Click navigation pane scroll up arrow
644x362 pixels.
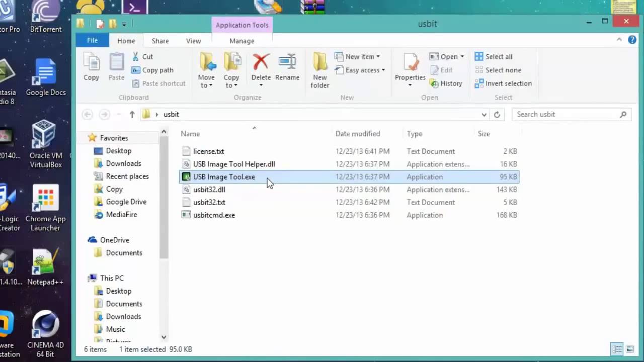pos(164,132)
